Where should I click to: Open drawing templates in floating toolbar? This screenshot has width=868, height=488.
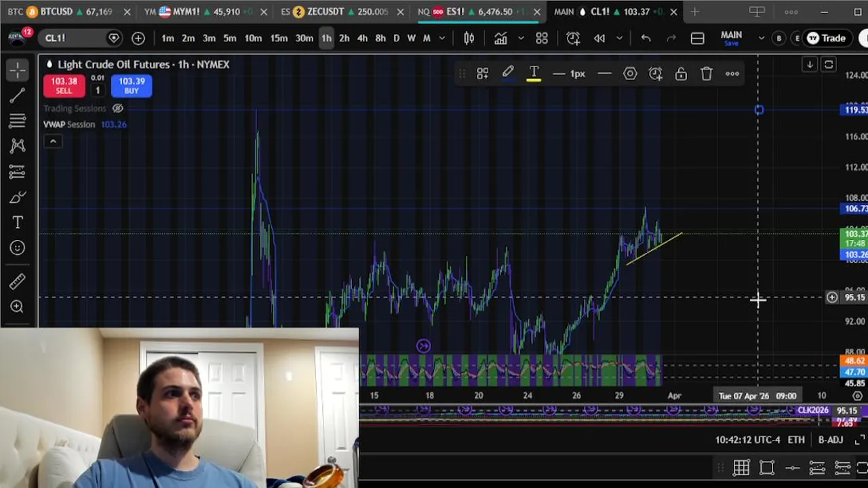(482, 73)
